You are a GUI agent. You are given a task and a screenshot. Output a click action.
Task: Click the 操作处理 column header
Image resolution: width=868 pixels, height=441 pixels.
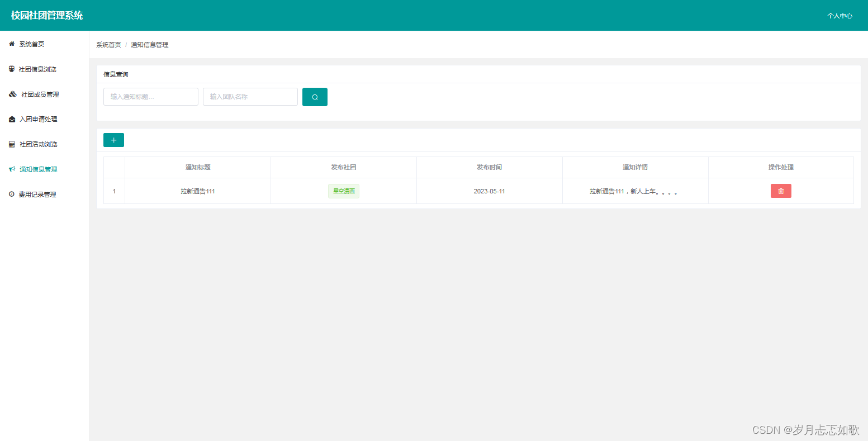[x=781, y=167]
